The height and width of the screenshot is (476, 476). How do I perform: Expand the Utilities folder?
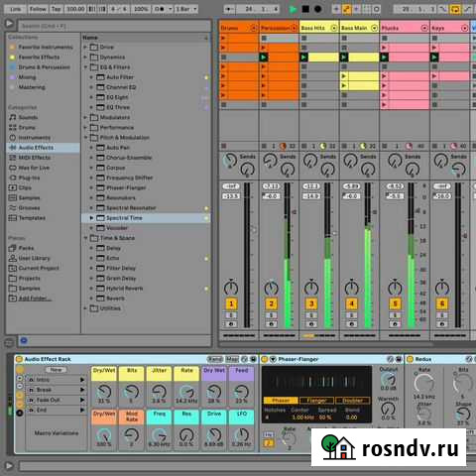point(85,308)
